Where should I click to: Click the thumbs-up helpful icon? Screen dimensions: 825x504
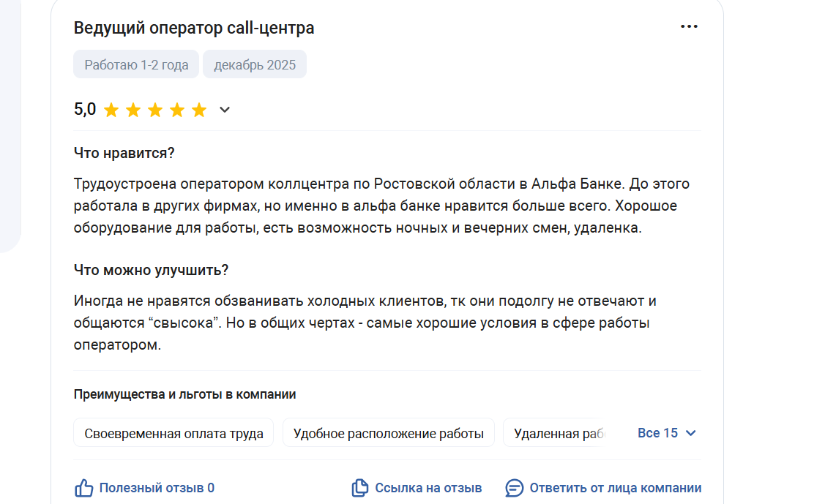tap(84, 488)
